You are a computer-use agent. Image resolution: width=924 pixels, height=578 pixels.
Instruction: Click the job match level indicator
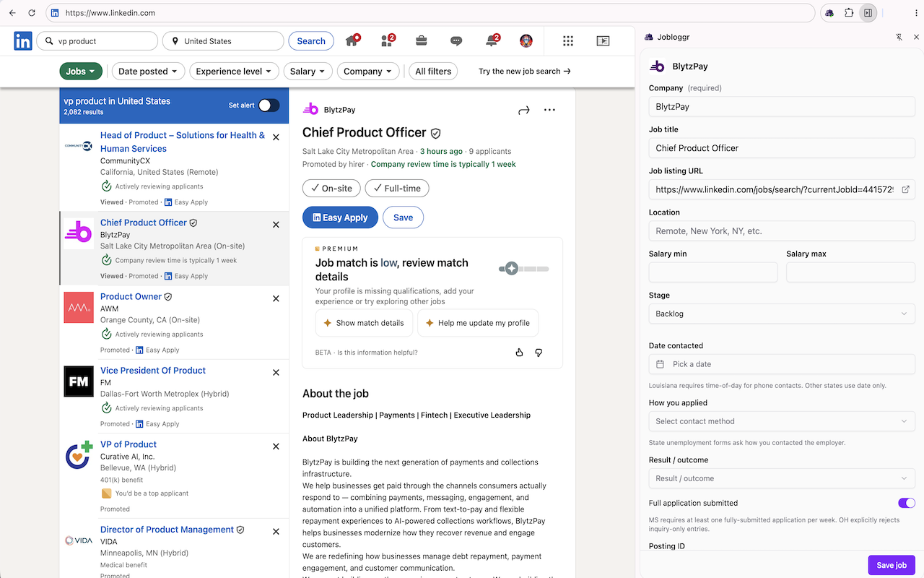(x=524, y=269)
